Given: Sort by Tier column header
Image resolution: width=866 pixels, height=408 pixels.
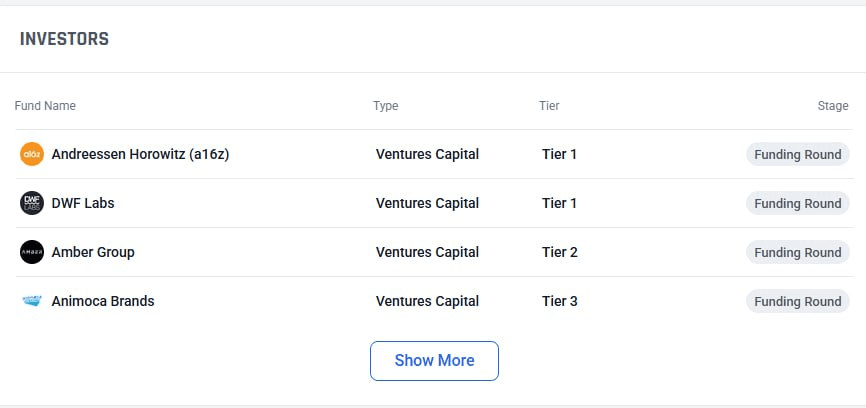Looking at the screenshot, I should pyautogui.click(x=549, y=105).
